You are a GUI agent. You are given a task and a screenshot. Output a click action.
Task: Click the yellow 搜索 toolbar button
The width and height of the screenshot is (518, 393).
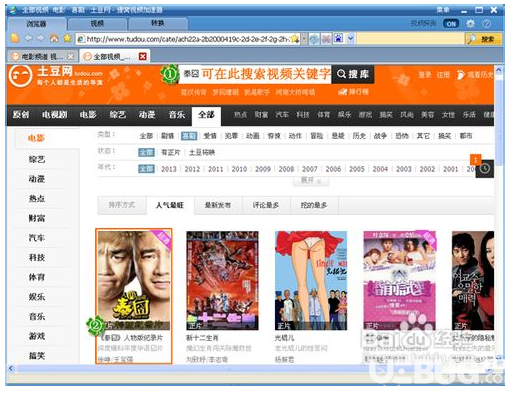(x=483, y=39)
